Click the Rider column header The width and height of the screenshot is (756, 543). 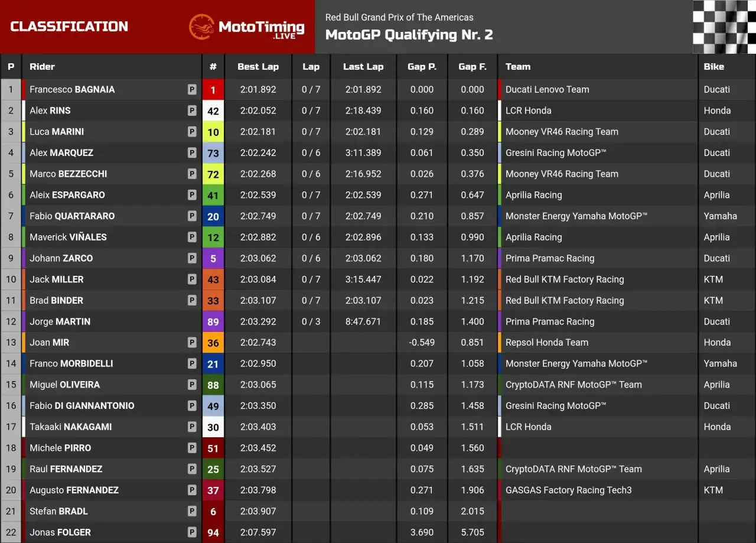pos(43,67)
